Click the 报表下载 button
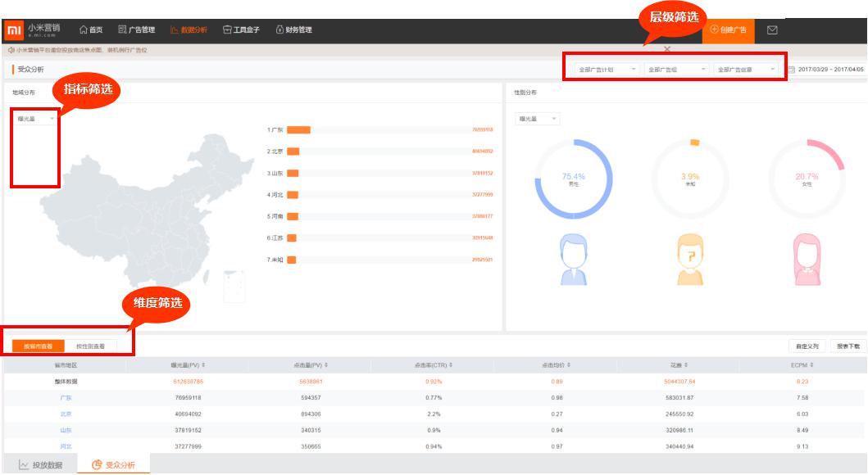 click(848, 346)
